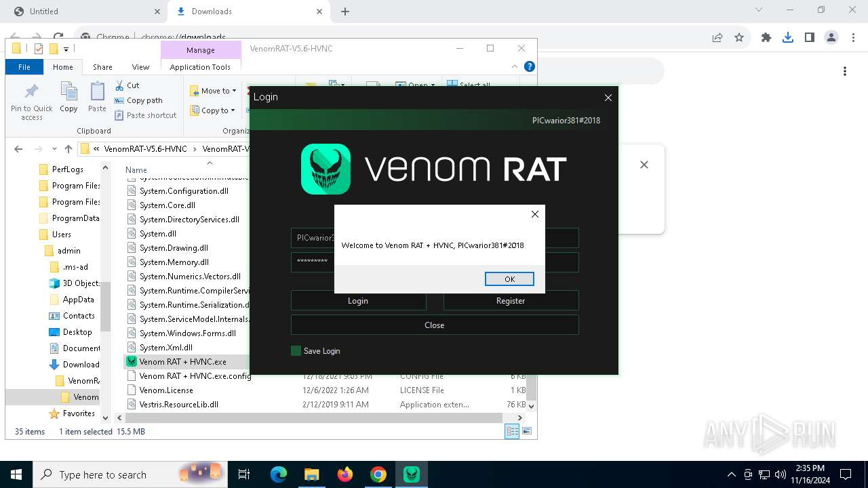
Task: Click the Copy ribbon icon
Action: 68,97
